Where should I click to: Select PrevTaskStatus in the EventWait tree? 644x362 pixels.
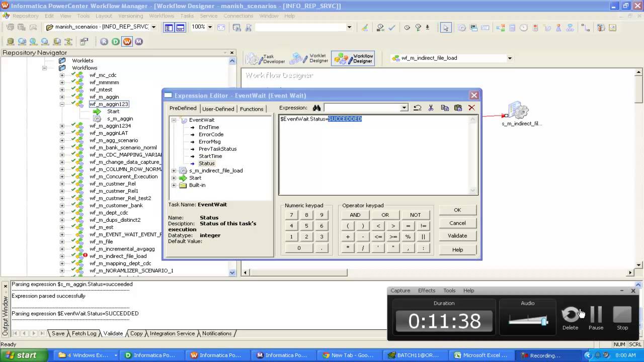(217, 149)
